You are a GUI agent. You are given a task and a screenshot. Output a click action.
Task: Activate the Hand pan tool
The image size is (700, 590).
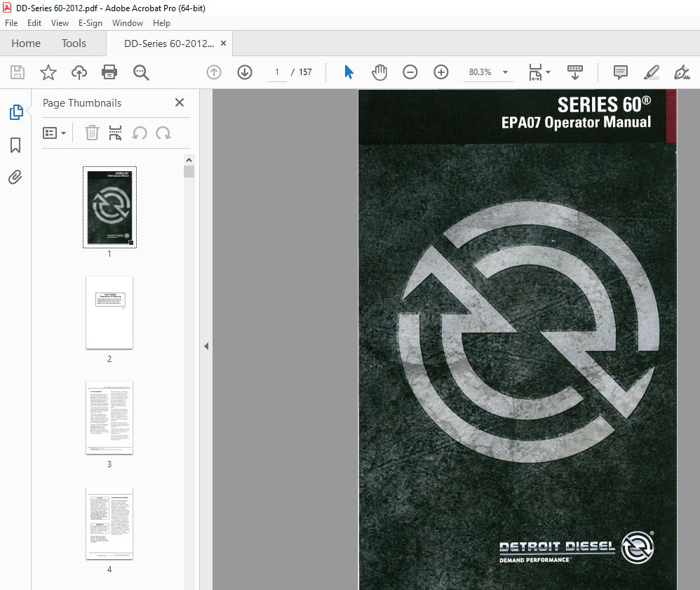pyautogui.click(x=379, y=72)
